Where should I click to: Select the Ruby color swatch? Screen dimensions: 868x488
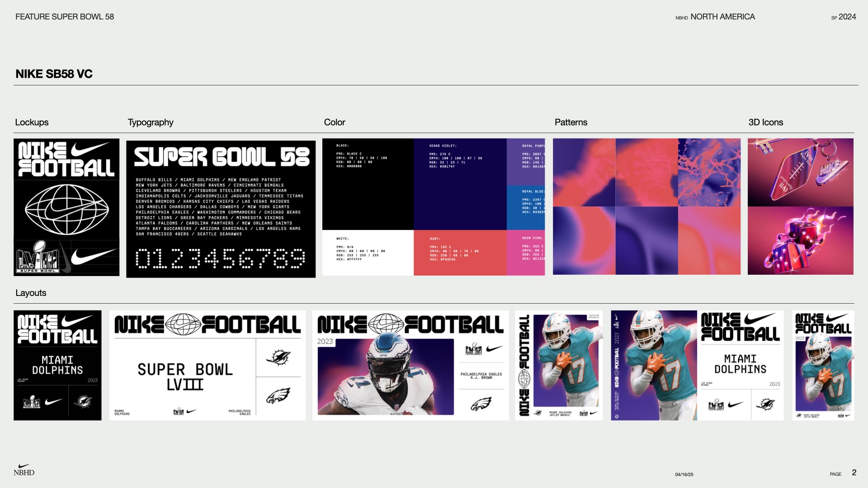(x=460, y=253)
